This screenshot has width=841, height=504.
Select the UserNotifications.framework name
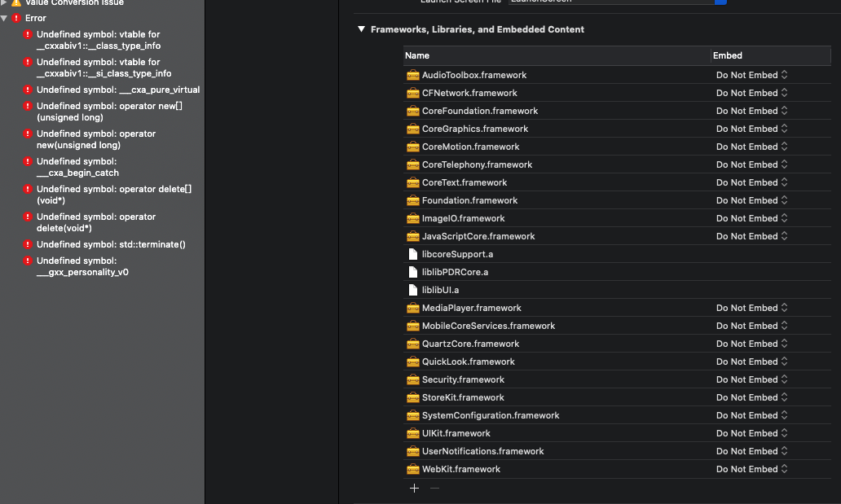pyautogui.click(x=482, y=451)
